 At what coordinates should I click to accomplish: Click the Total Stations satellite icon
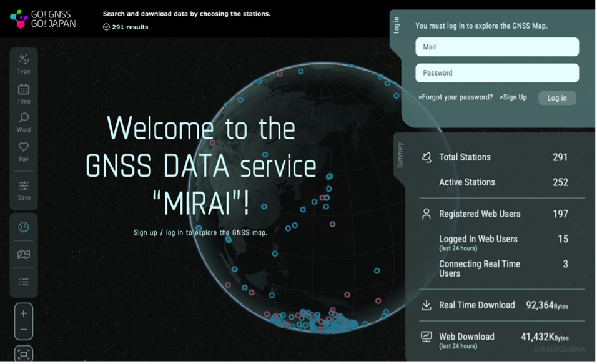coord(427,157)
